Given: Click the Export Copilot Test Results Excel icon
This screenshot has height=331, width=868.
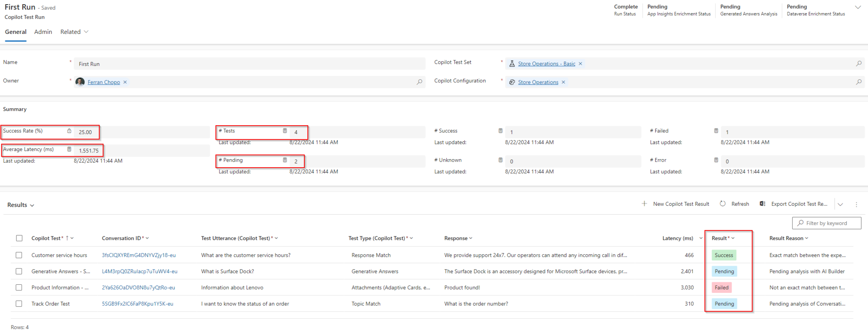Looking at the screenshot, I should click(x=762, y=204).
